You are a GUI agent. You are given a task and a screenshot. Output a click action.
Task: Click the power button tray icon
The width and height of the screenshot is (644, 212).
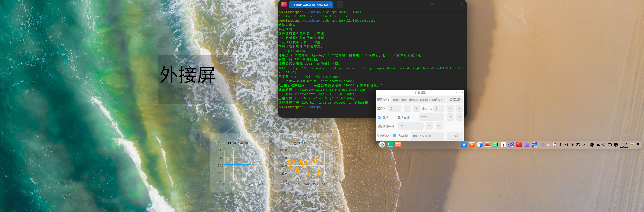pyautogui.click(x=616, y=145)
